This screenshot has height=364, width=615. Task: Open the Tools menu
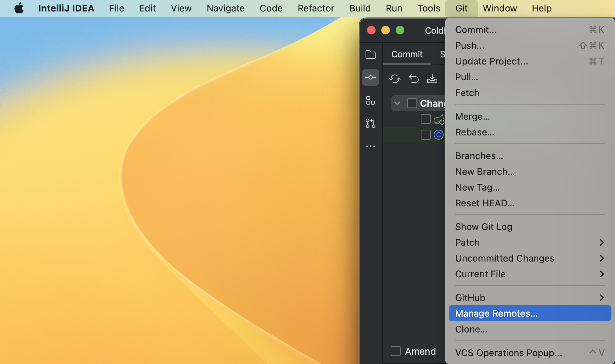pyautogui.click(x=429, y=8)
